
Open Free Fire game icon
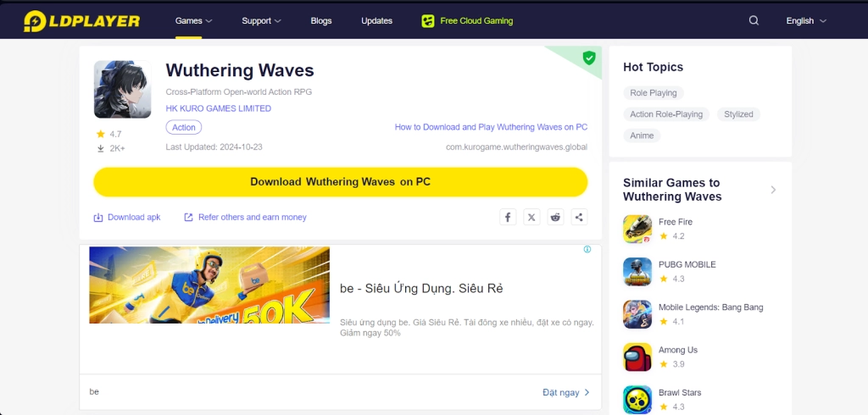(x=637, y=229)
